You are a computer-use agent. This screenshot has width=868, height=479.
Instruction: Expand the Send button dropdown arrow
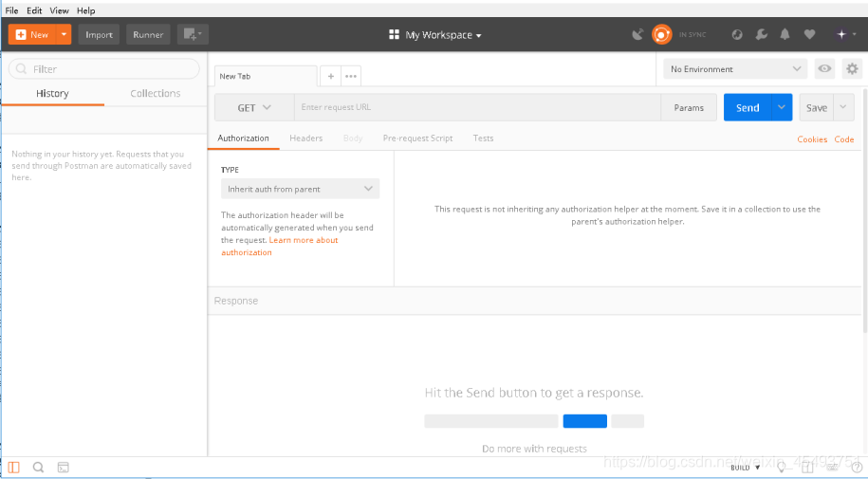point(781,107)
